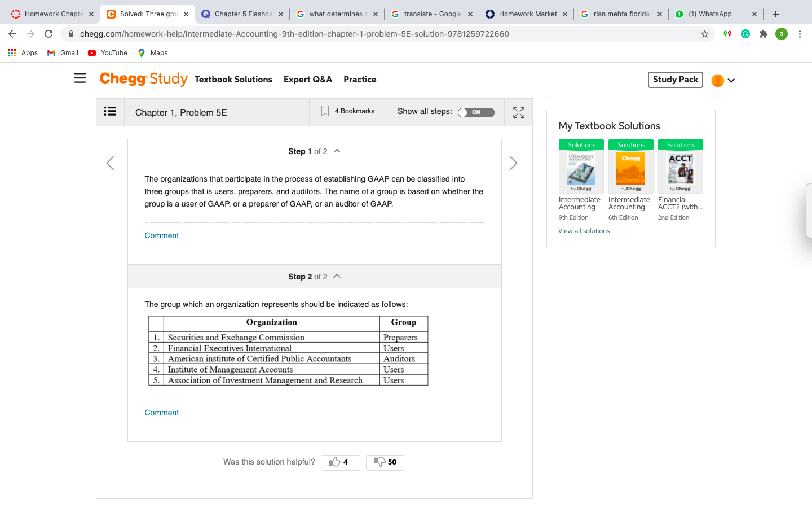
Task: Go forward in browser history
Action: [30, 34]
